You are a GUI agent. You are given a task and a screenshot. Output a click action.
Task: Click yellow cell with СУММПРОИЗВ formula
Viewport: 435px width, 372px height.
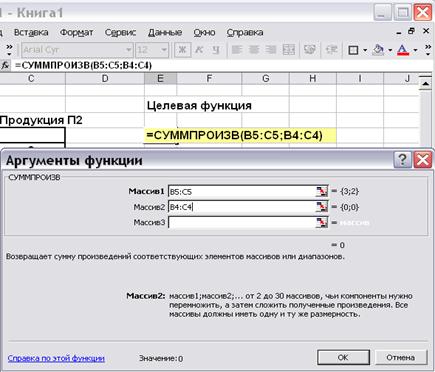[x=240, y=135]
